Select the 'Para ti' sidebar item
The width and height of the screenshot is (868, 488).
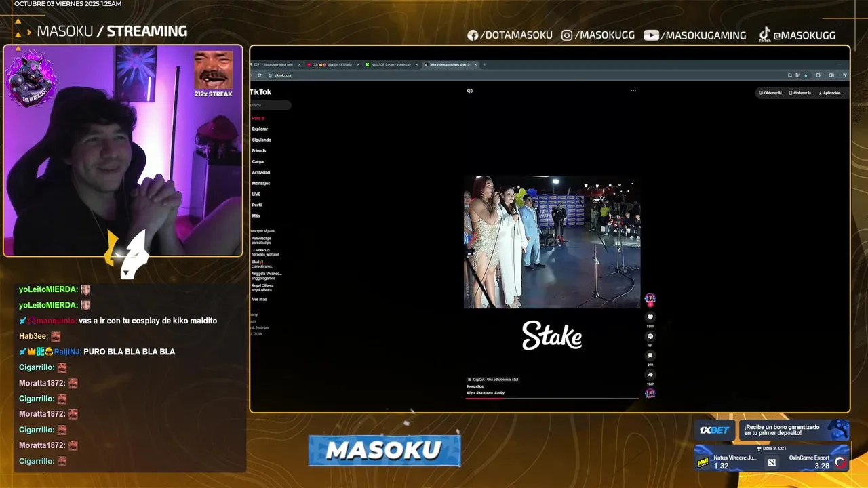tap(258, 118)
